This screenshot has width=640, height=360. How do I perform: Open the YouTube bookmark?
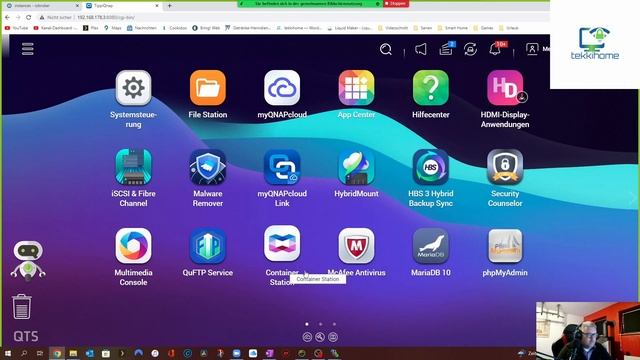16,28
